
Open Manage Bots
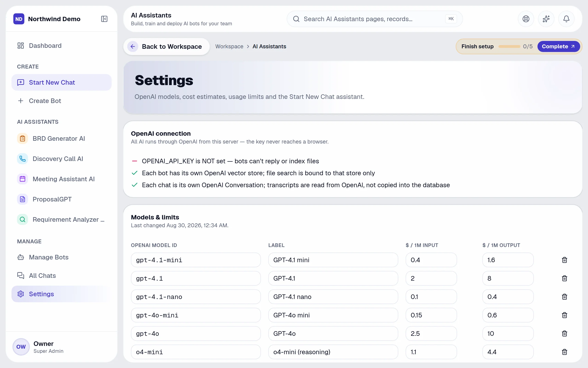[x=62, y=257]
